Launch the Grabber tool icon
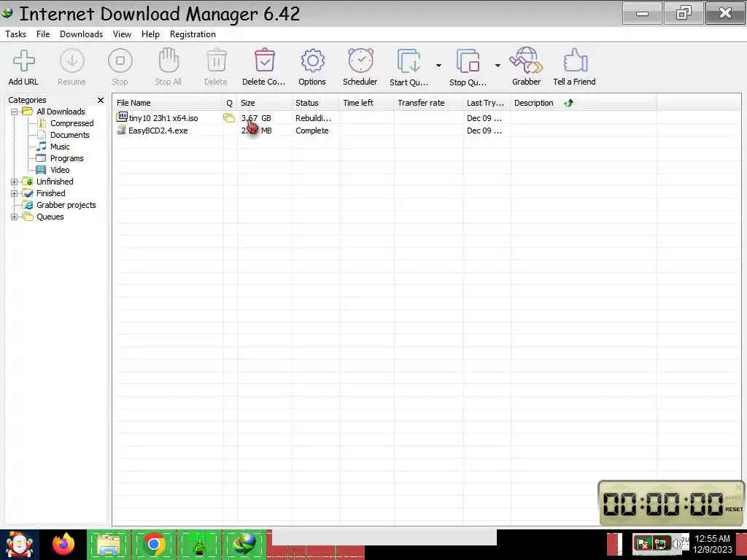Image resolution: width=747 pixels, height=560 pixels. point(526,61)
